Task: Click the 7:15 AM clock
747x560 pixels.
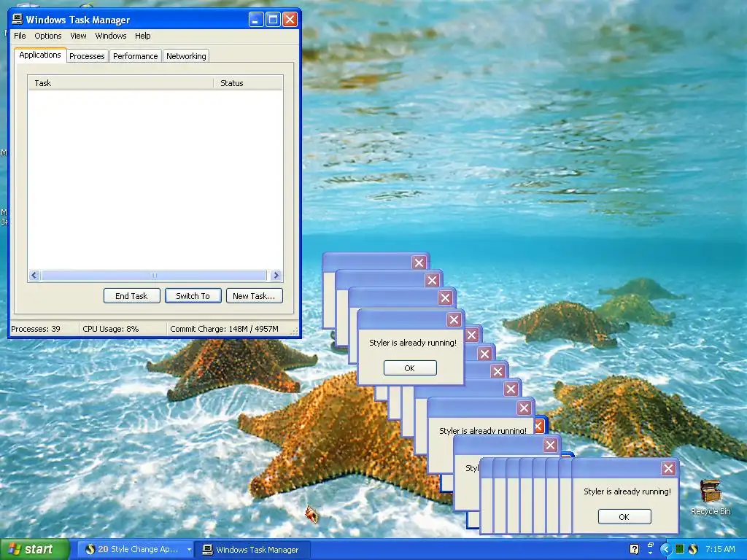Action: point(720,550)
